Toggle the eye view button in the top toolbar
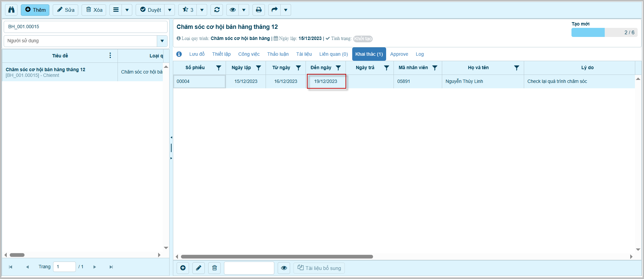The width and height of the screenshot is (644, 279). [x=232, y=10]
